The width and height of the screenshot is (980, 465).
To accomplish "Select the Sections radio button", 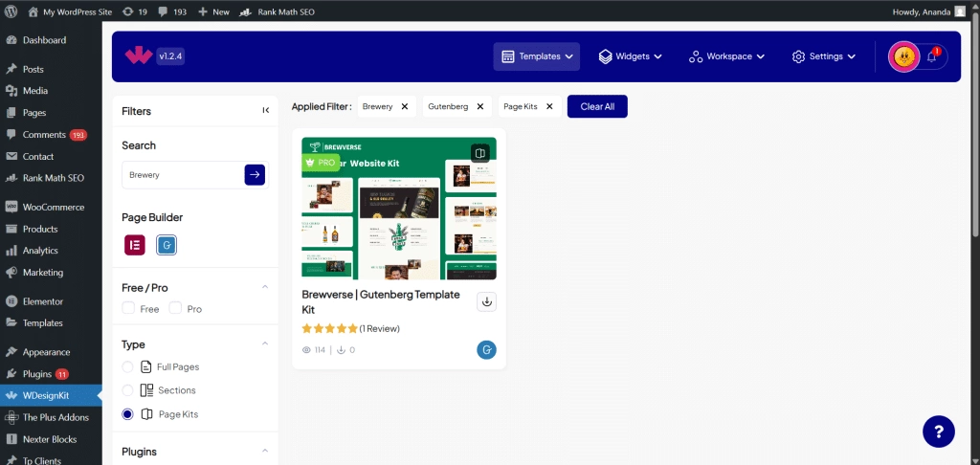I will [127, 390].
